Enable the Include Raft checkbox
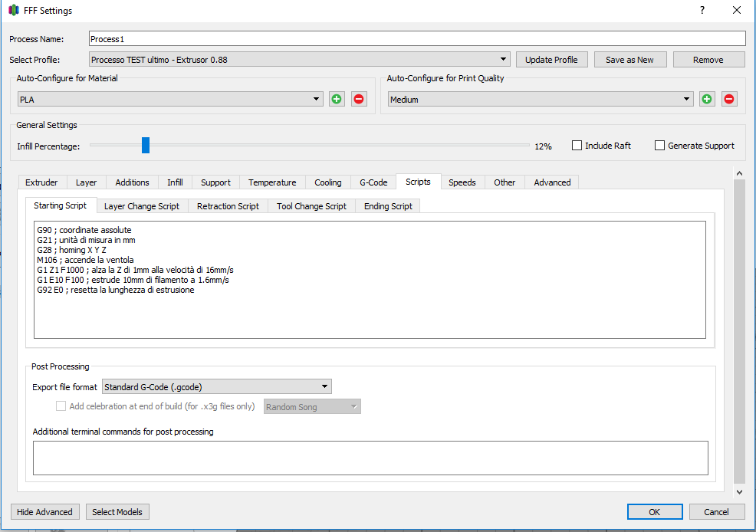The width and height of the screenshot is (756, 532). pos(577,146)
